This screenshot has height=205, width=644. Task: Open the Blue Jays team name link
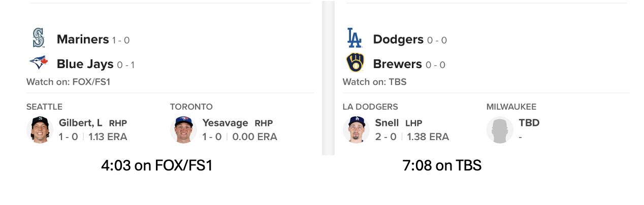(x=85, y=64)
